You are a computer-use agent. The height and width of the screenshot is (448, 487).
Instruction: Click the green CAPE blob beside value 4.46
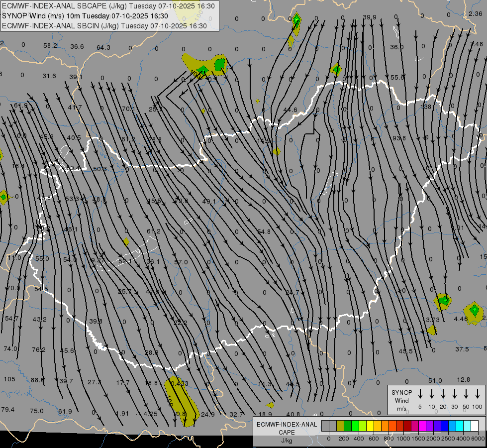pyautogui.click(x=474, y=312)
